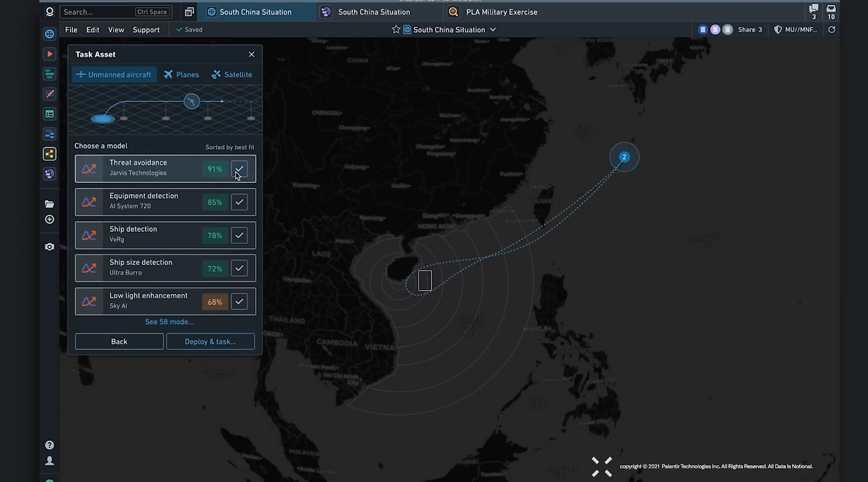Open the blue workflow blocks sidebar icon
The height and width of the screenshot is (482, 868).
50,134
